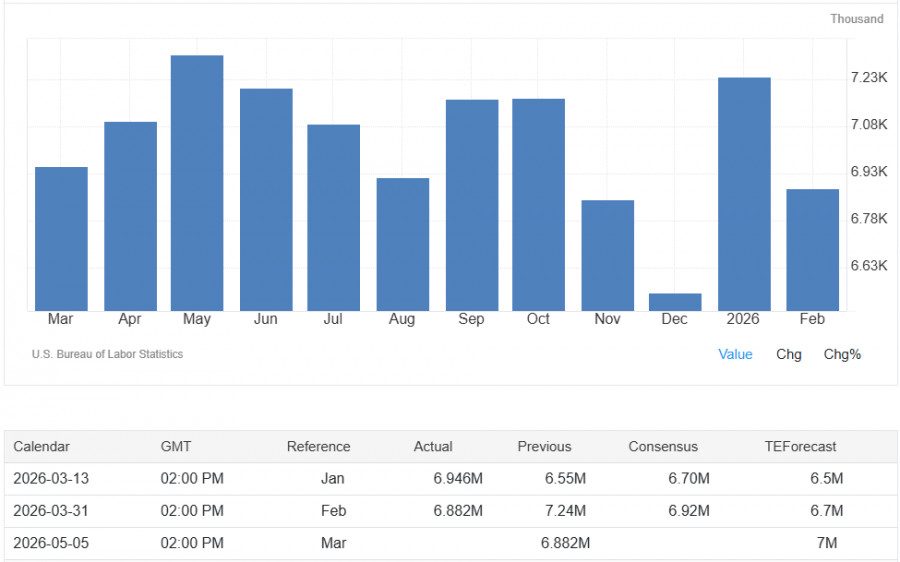
Task: Click the 6.92M consensus value
Action: [689, 511]
